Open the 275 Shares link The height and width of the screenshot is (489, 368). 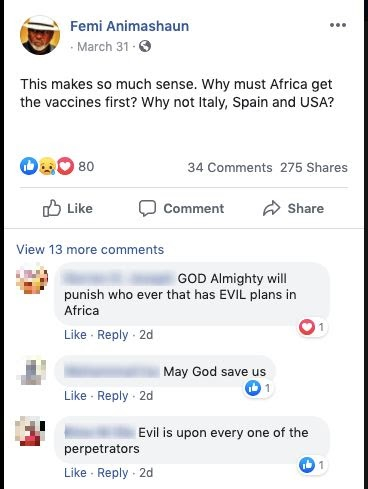(x=314, y=167)
